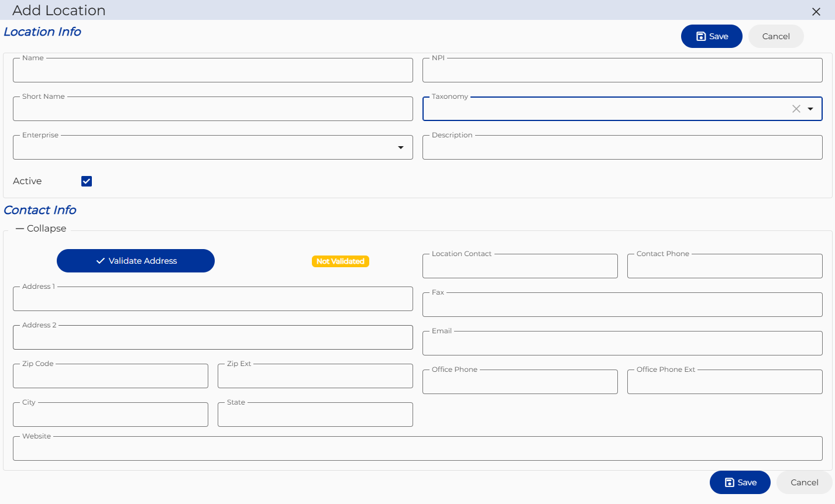This screenshot has width=835, height=504.
Task: Click into the Fax field
Action: (623, 305)
